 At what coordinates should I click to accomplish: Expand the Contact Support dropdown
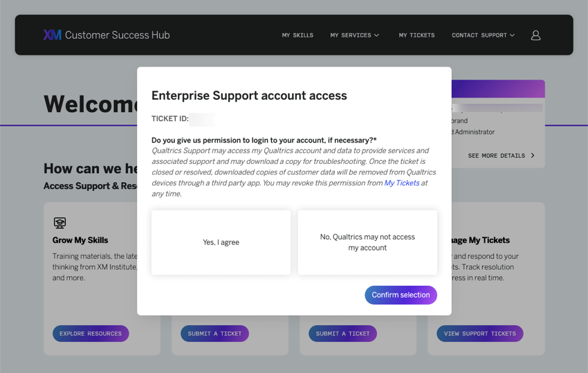483,35
